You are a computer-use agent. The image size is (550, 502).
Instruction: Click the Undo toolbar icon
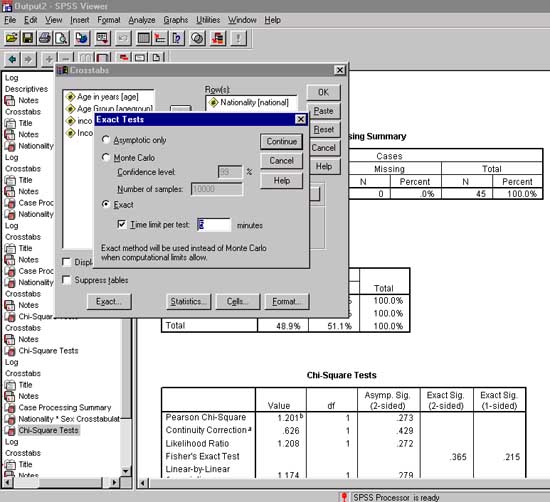pyautogui.click(x=122, y=38)
